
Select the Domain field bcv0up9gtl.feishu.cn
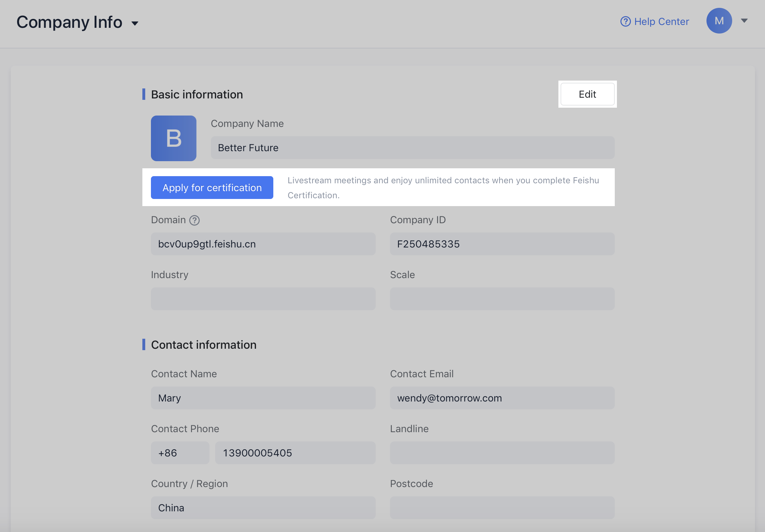pyautogui.click(x=263, y=244)
